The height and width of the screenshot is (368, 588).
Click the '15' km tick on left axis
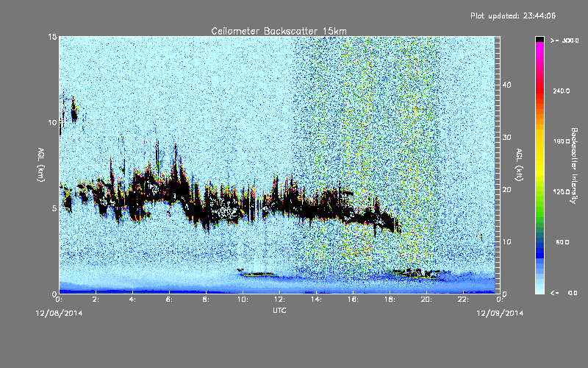point(52,37)
